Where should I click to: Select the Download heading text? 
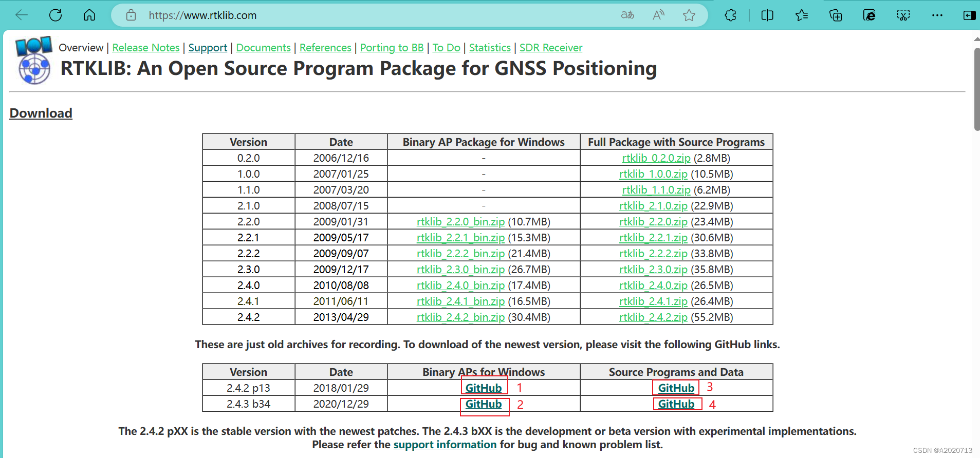(x=41, y=113)
